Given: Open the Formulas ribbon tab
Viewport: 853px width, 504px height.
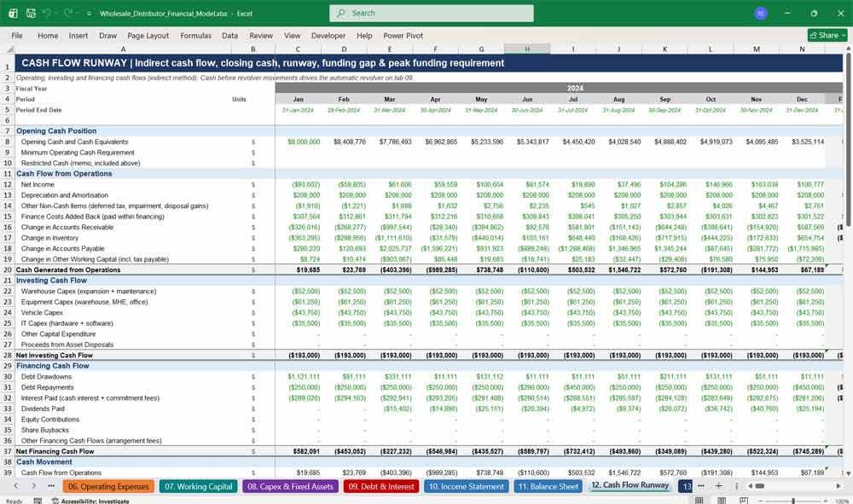Looking at the screenshot, I should [x=196, y=35].
